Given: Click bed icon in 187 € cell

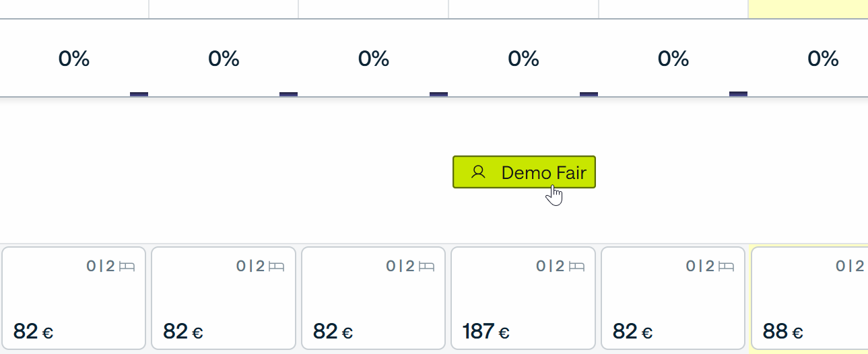Looking at the screenshot, I should pyautogui.click(x=576, y=267).
